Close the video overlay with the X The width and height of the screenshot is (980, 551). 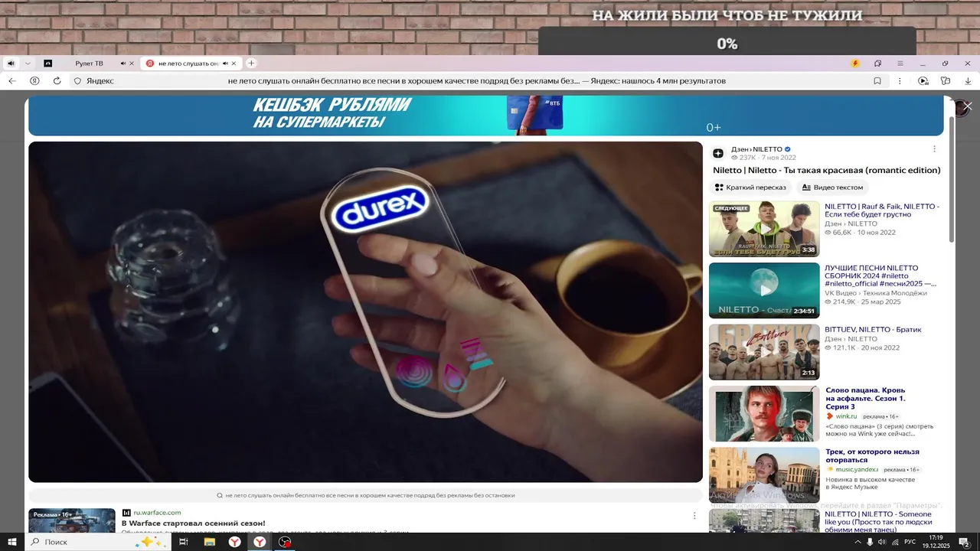pos(968,106)
